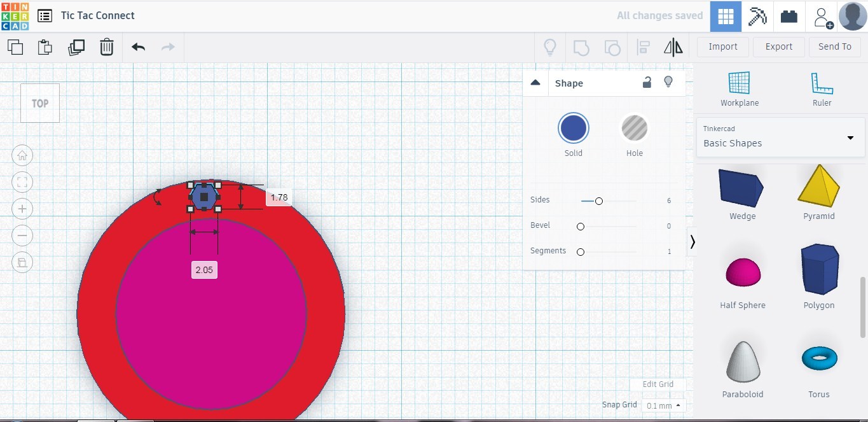Zoom out with the minus icon
Image resolution: width=868 pixels, height=422 pixels.
point(22,236)
